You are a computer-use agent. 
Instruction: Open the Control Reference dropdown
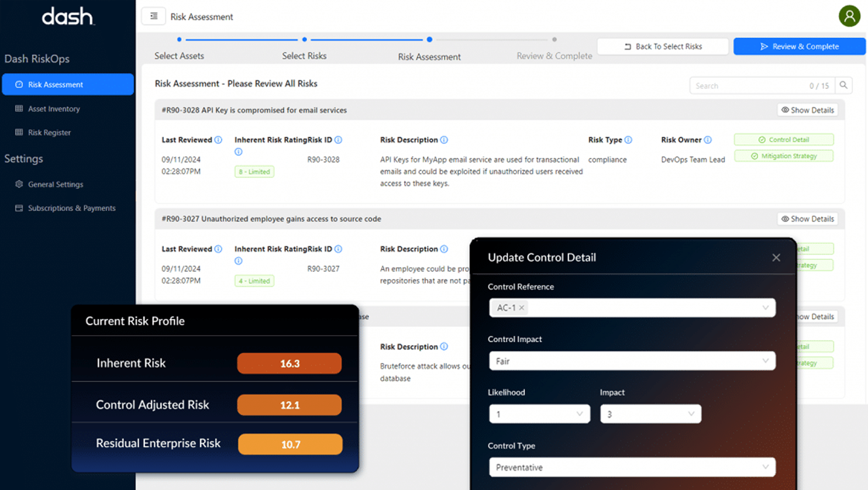tap(632, 308)
